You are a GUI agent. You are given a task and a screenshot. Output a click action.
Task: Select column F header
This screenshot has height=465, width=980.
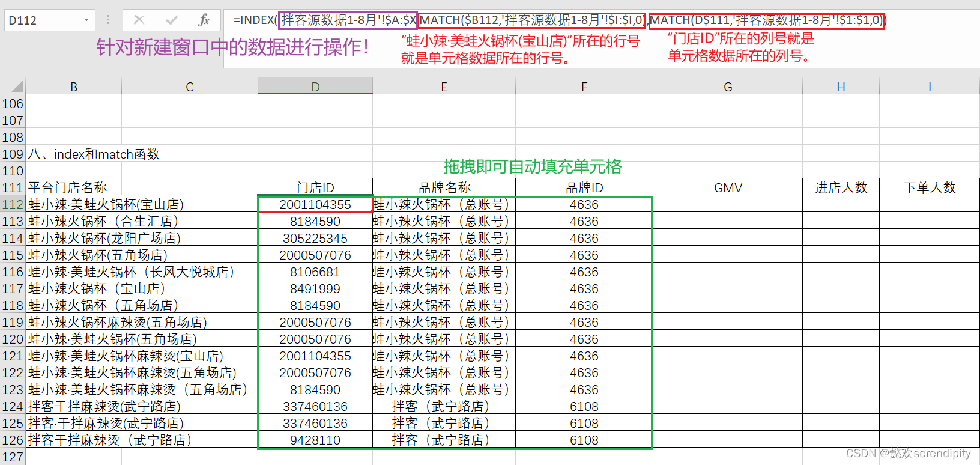click(584, 87)
